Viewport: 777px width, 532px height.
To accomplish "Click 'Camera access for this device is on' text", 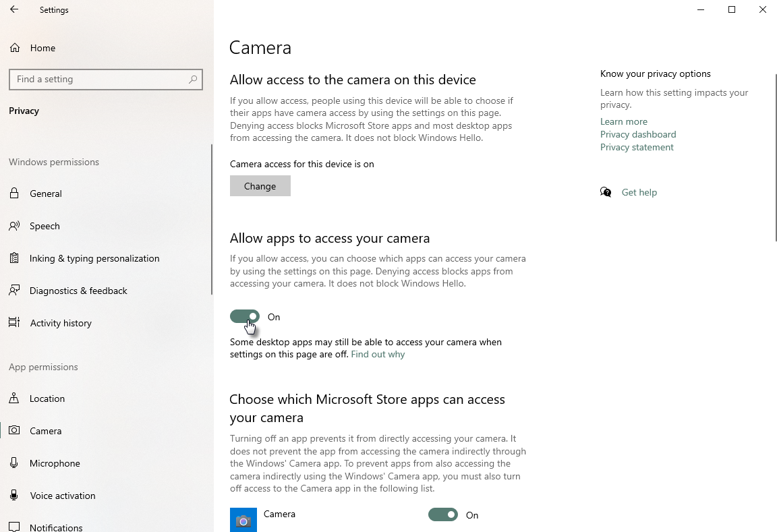I will point(301,164).
